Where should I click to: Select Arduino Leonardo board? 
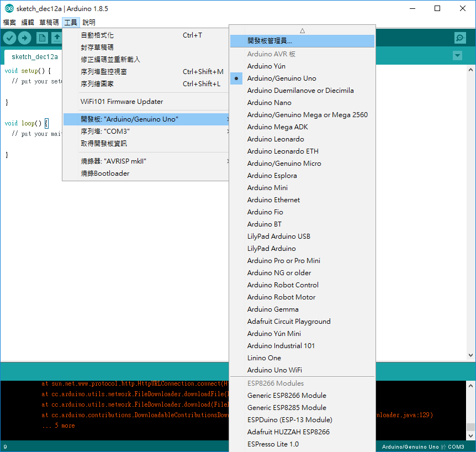[x=303, y=139]
